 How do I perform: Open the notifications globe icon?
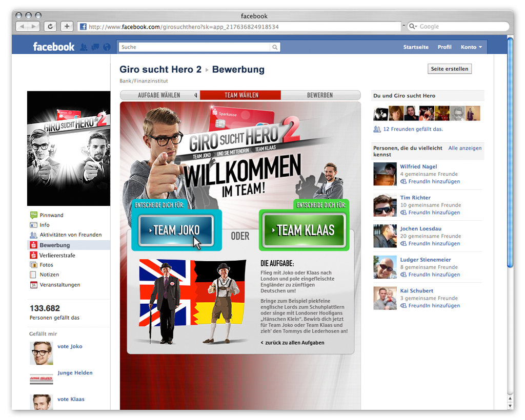[107, 47]
